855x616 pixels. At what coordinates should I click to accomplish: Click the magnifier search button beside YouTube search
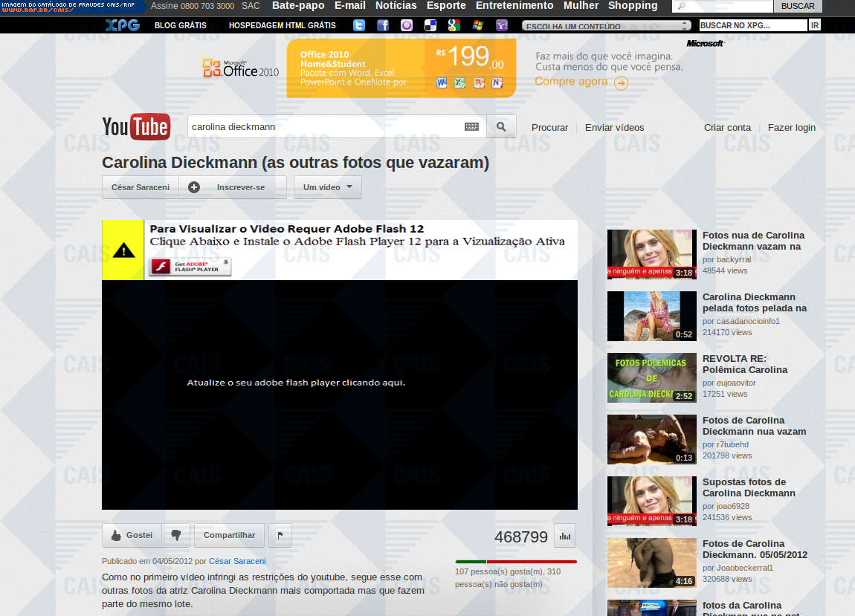pyautogui.click(x=501, y=126)
